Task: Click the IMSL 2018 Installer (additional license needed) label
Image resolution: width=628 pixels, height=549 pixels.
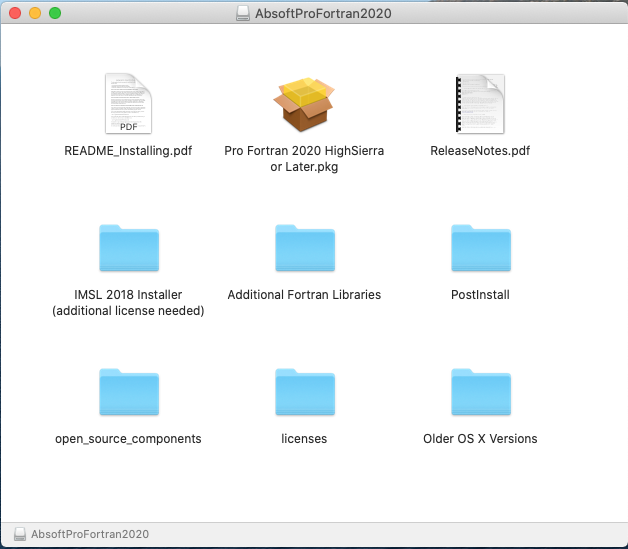Action: coord(128,303)
